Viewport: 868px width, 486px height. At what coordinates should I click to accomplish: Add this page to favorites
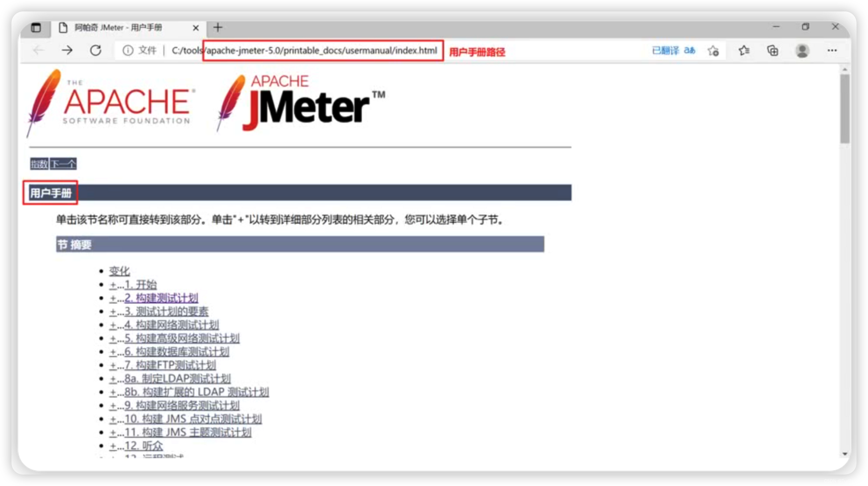click(x=714, y=51)
